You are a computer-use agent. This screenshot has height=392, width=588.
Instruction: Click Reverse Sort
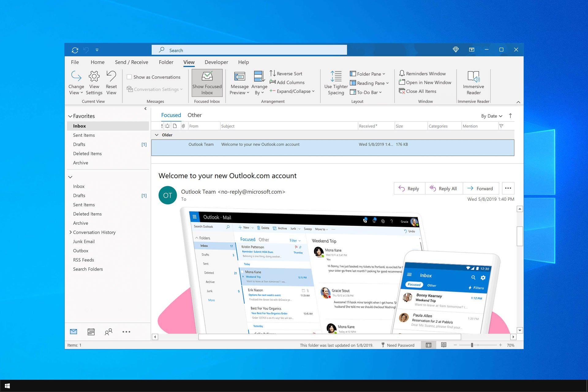tap(286, 73)
